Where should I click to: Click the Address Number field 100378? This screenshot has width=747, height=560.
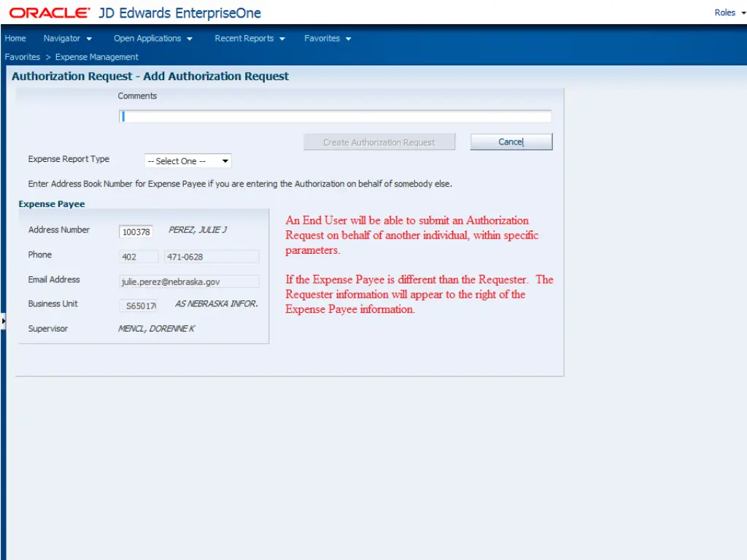click(136, 232)
